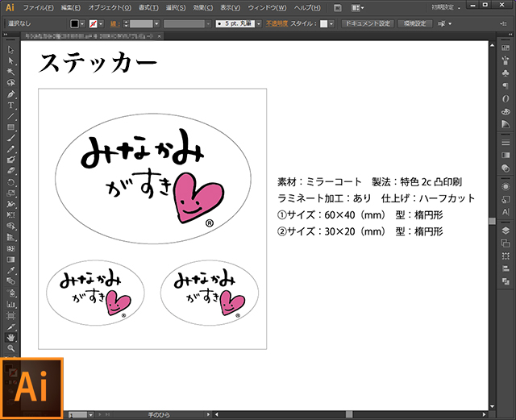
Task: Expand the スタイル style dropdown arrow
Action: (331, 23)
